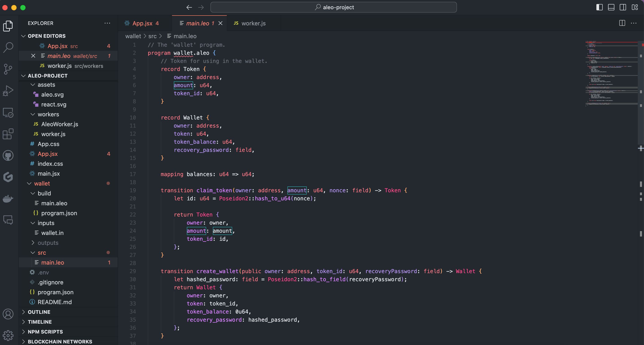
Task: Select the App.jsx tab
Action: (142, 23)
